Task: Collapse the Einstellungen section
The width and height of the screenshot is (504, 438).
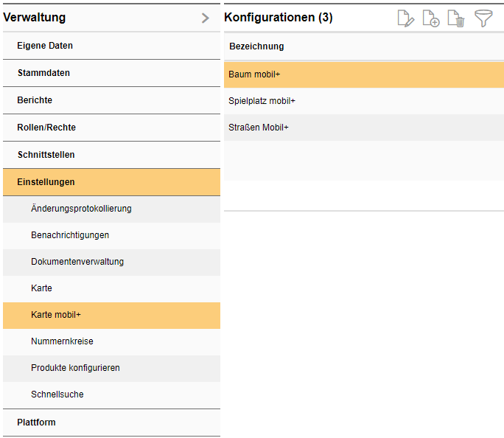Action: coord(46,182)
